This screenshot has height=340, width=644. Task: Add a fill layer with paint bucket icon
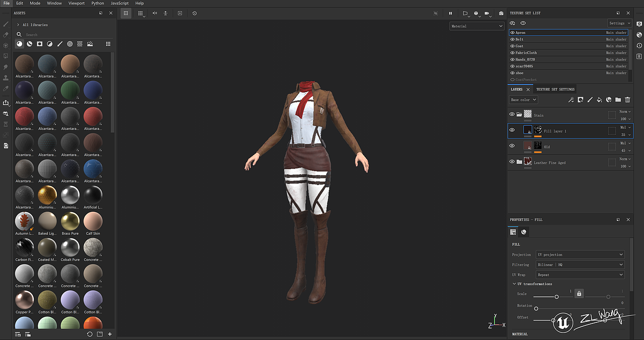click(x=599, y=100)
